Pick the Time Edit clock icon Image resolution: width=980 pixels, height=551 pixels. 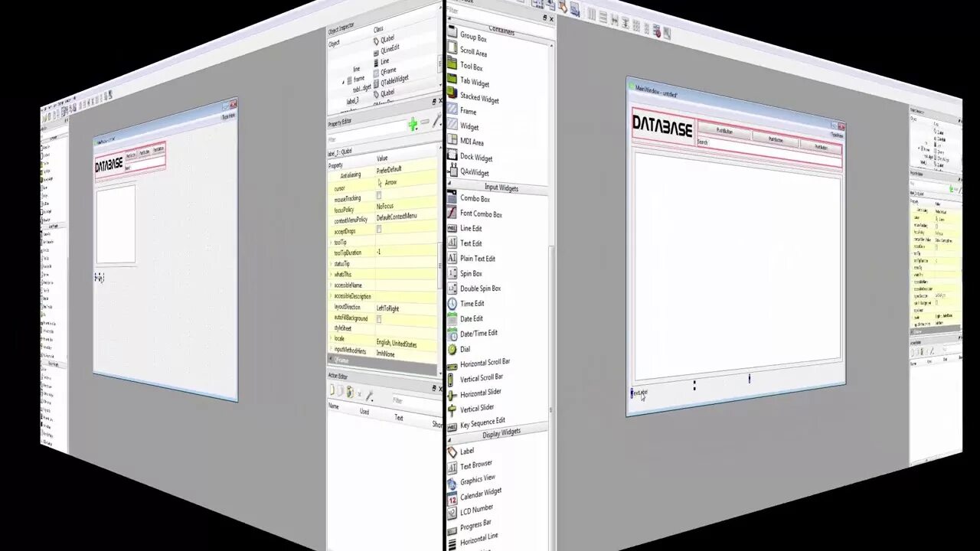tap(452, 304)
